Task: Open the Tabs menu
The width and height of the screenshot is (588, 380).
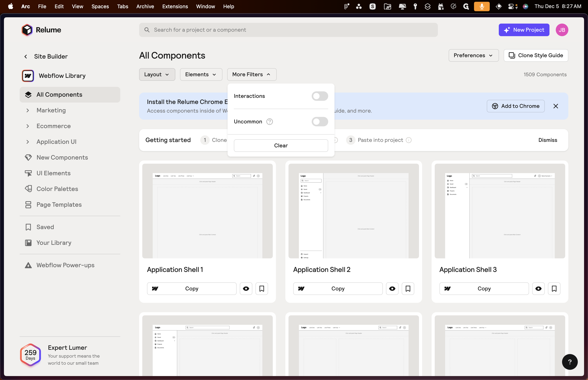Action: pos(123,6)
